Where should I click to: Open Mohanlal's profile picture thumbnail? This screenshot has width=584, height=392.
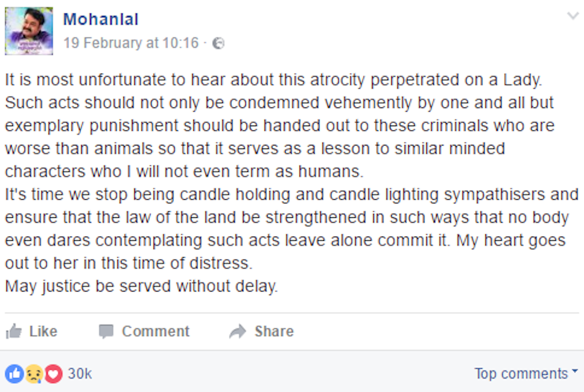(x=29, y=31)
